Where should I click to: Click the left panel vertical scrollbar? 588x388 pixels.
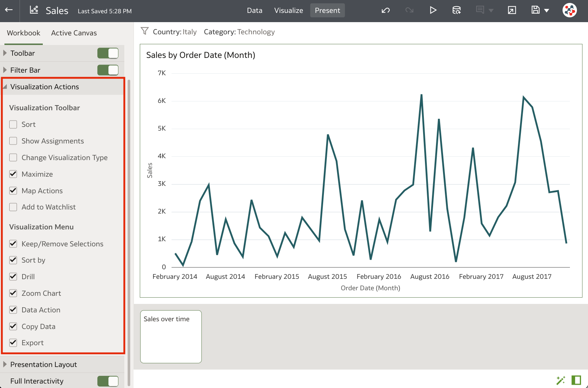(x=129, y=232)
